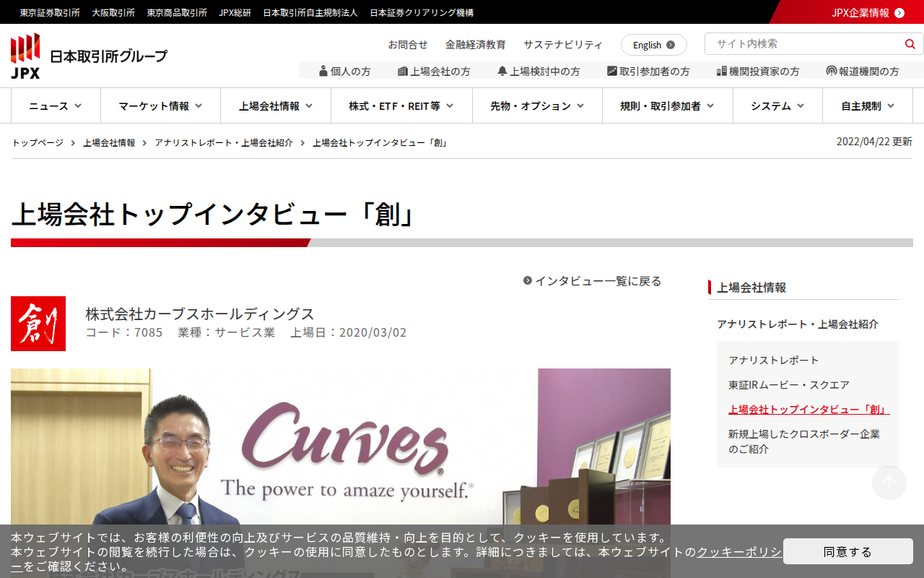Click the broadcast icon for 報道機関の方

pyautogui.click(x=832, y=71)
